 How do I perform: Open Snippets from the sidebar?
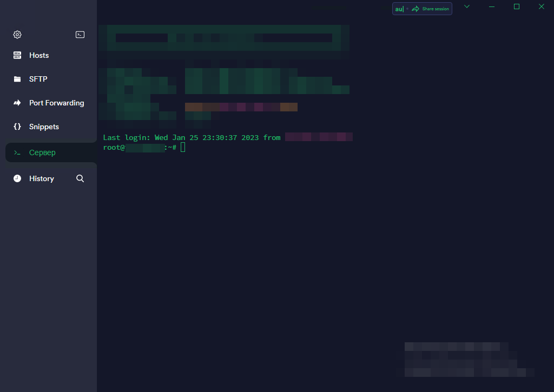click(44, 127)
